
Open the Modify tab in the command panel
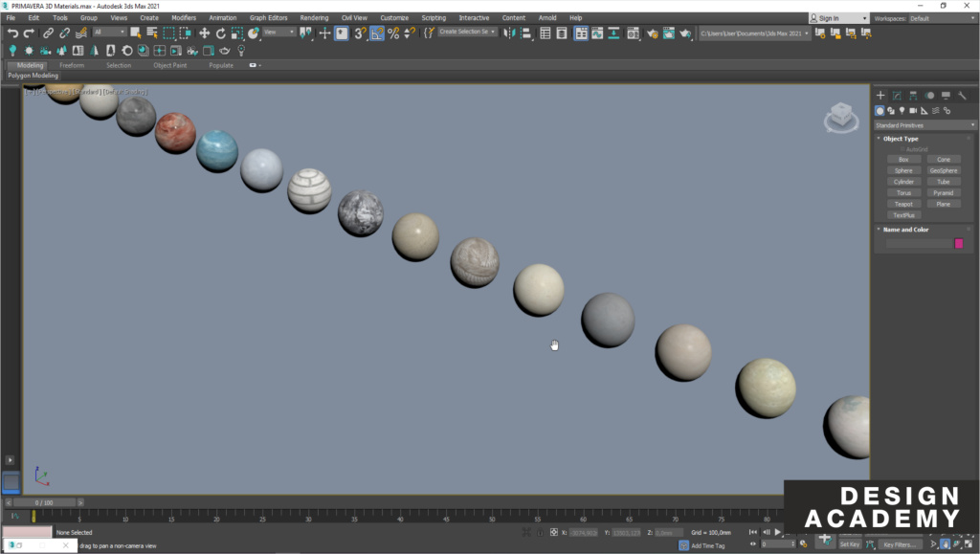tap(897, 96)
